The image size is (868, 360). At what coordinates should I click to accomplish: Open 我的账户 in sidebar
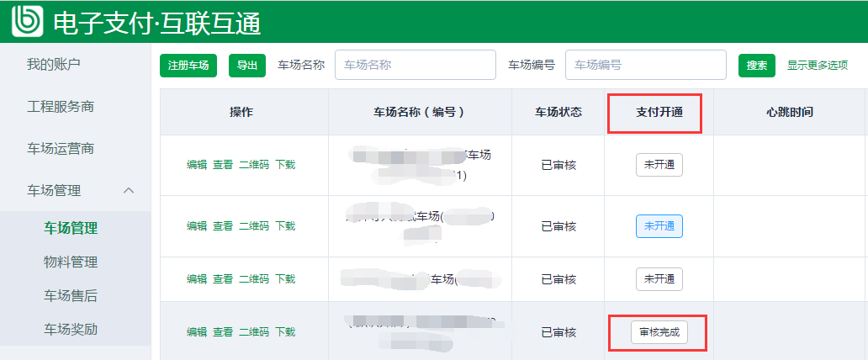[x=54, y=64]
